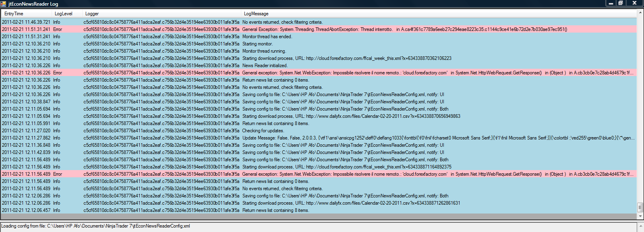Select entry time 12.11.27.862 cell
The height and width of the screenshot is (232, 644).
point(26,138)
